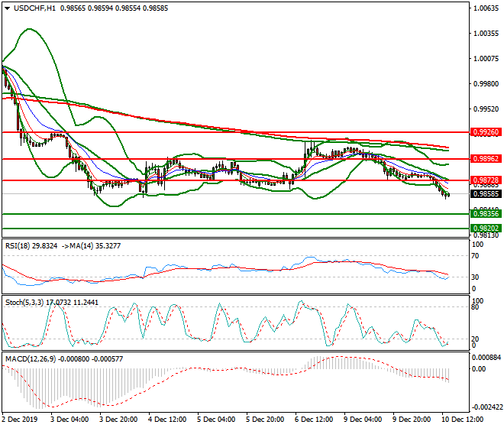Click the RSI(18) indicator label
The width and height of the screenshot is (504, 428).
coord(19,246)
